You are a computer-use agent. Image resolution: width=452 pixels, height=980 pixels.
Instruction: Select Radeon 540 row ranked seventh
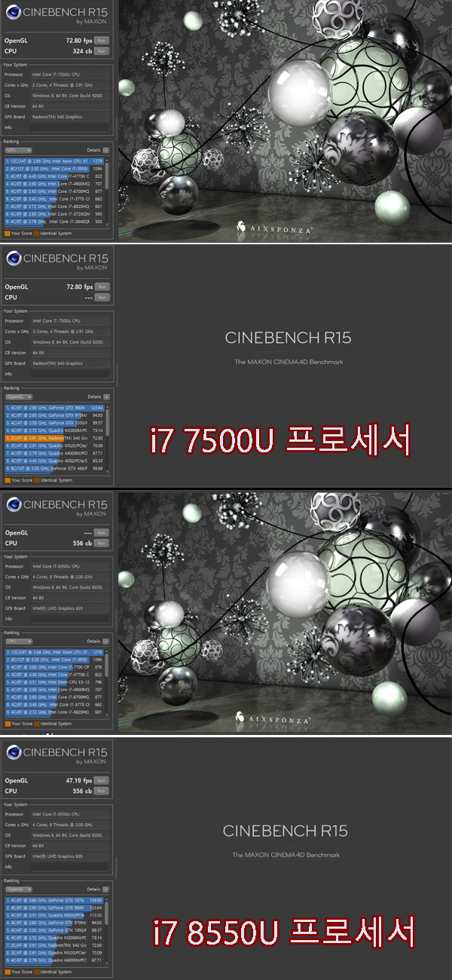tap(53, 946)
